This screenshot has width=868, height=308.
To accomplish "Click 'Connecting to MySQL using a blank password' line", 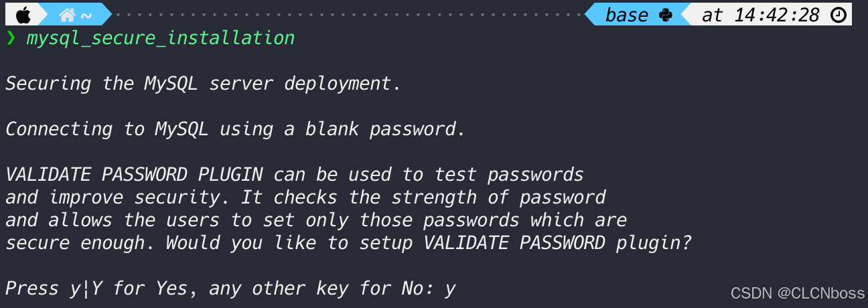I will point(235,129).
